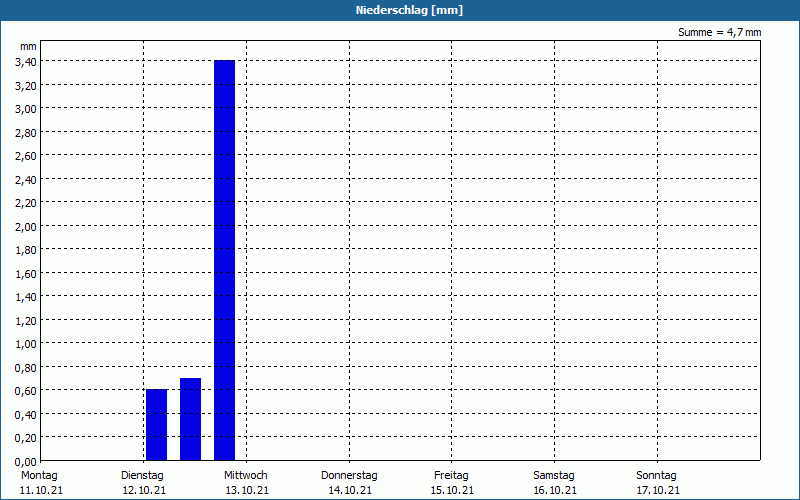Click the 3,40 y-axis value
This screenshot has height=500, width=800.
coord(26,62)
